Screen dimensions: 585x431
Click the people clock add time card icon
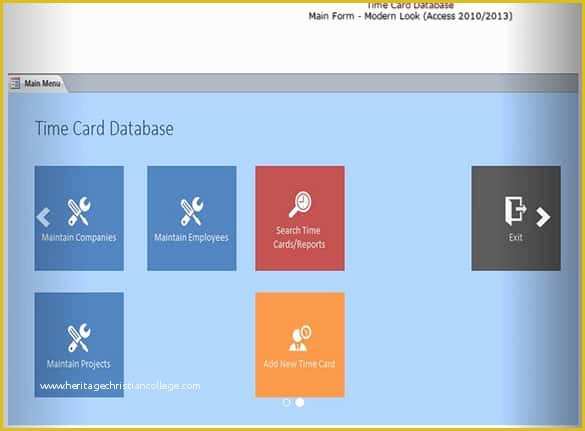pyautogui.click(x=300, y=338)
